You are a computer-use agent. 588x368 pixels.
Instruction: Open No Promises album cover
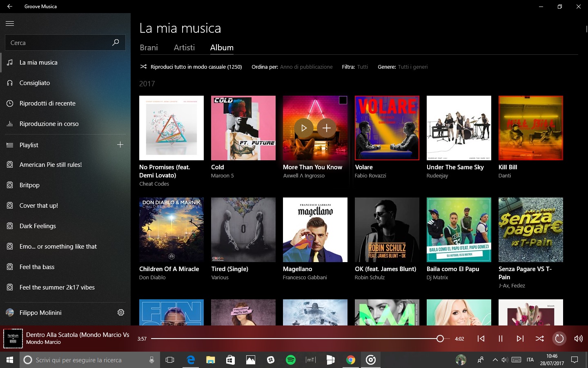pyautogui.click(x=171, y=128)
